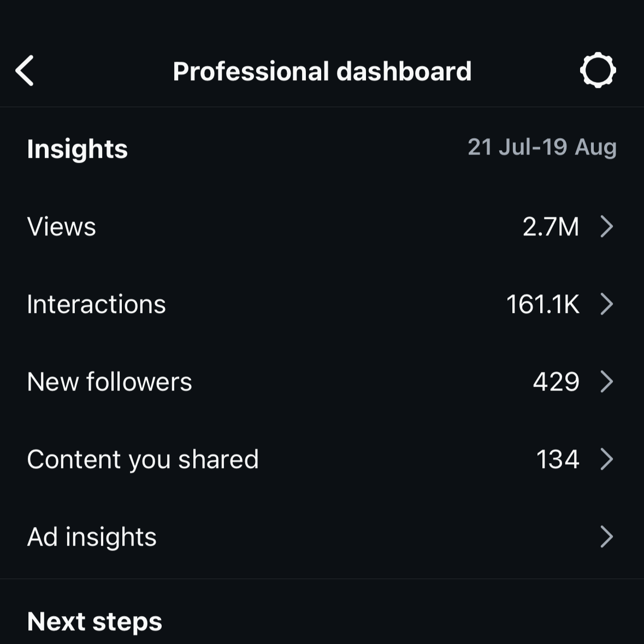Open the Views insights row

[x=322, y=226]
